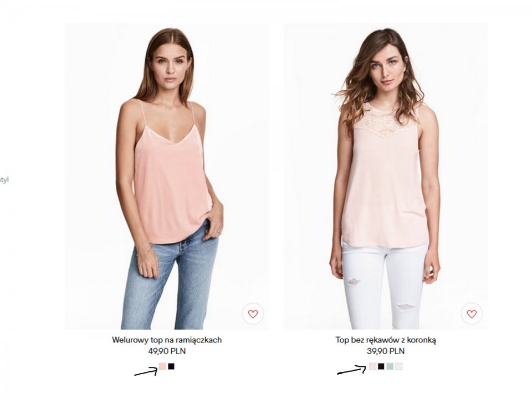Favorite the Welurowy top with heart icon
Viewport: 532px width, 399px height.
253,314
